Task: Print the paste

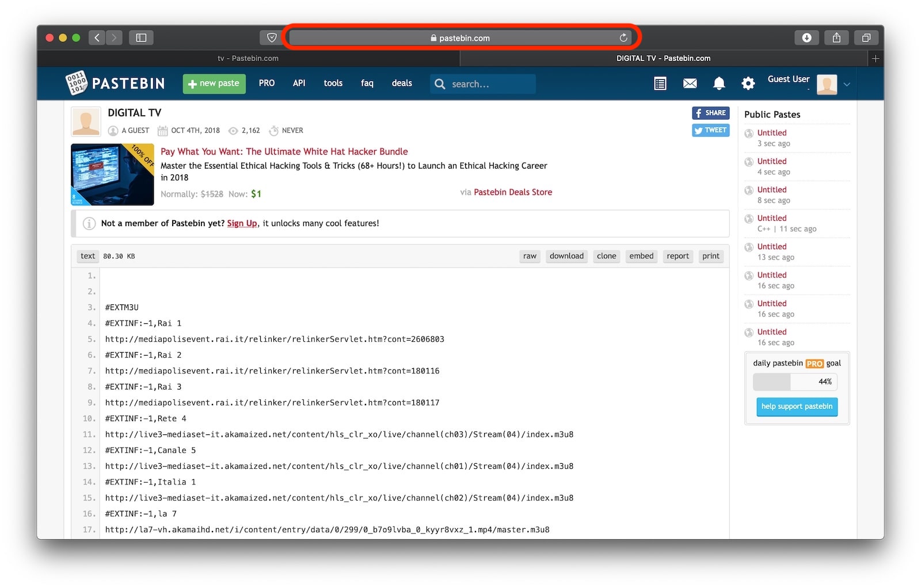Action: click(711, 256)
